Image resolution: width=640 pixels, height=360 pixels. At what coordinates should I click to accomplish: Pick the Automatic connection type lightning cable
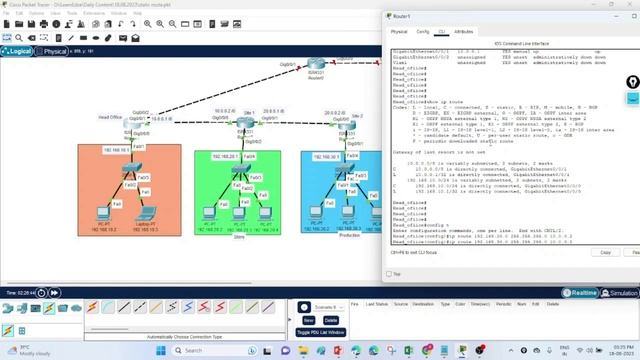click(x=92, y=307)
